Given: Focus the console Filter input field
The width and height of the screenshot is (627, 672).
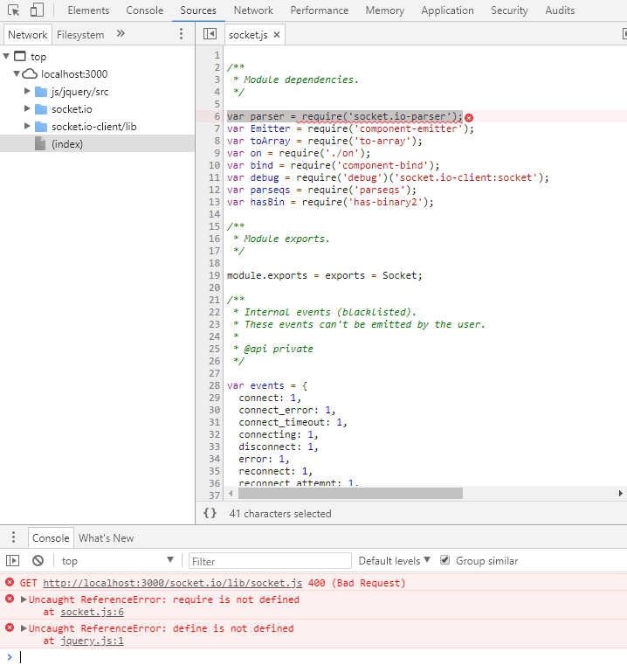Looking at the screenshot, I should pos(270,560).
